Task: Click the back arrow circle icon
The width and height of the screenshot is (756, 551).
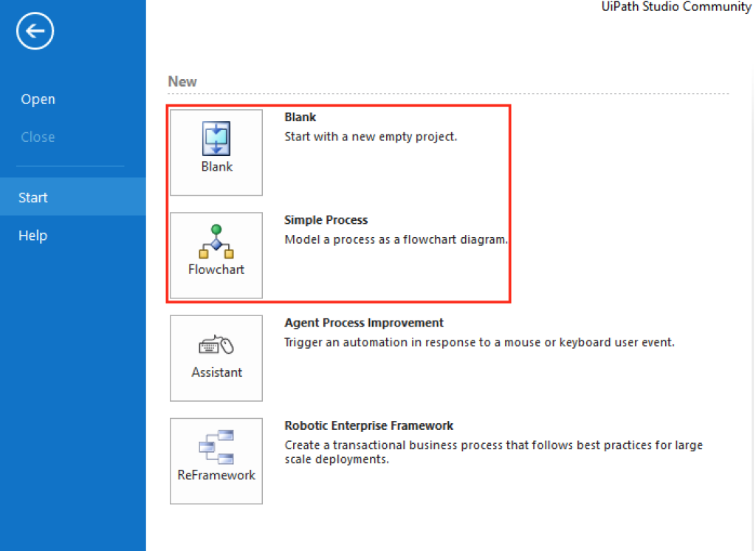Action: click(35, 32)
